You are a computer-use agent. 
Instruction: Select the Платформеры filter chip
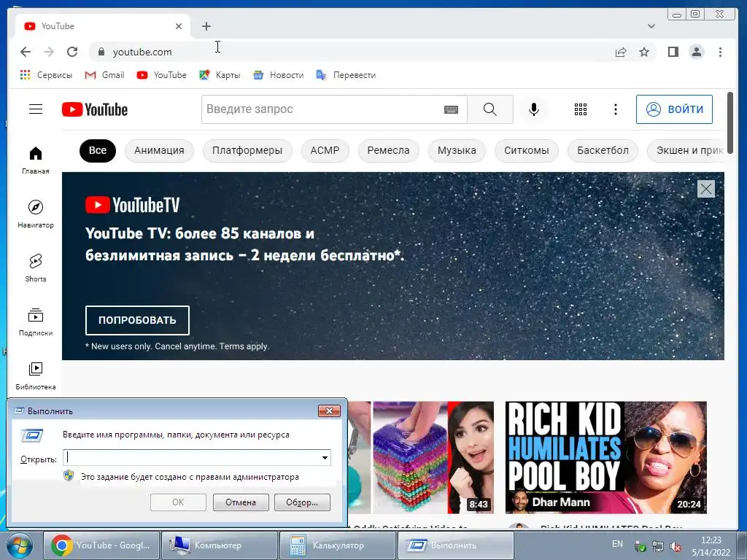point(247,150)
